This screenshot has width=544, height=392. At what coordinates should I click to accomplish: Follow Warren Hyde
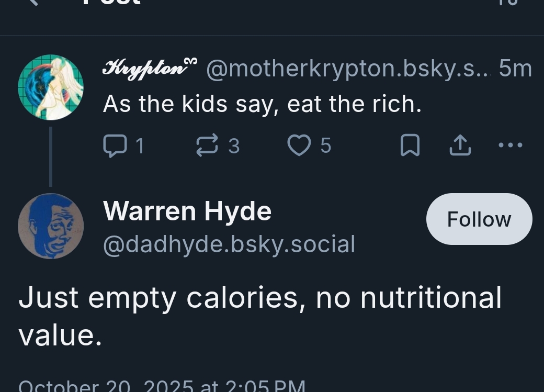(x=479, y=219)
